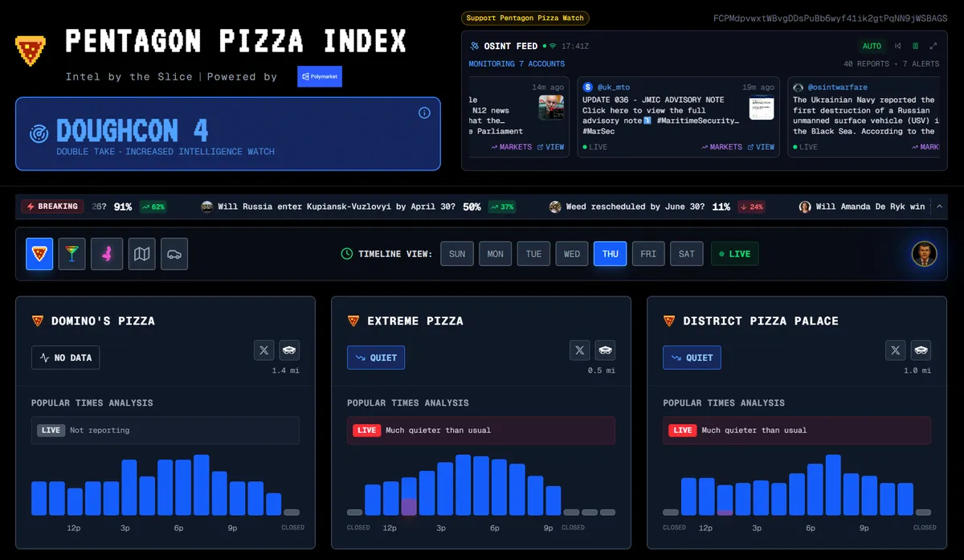Toggle the QUIET status on District Pizza Palace
This screenshot has width=964, height=560.
tap(692, 358)
